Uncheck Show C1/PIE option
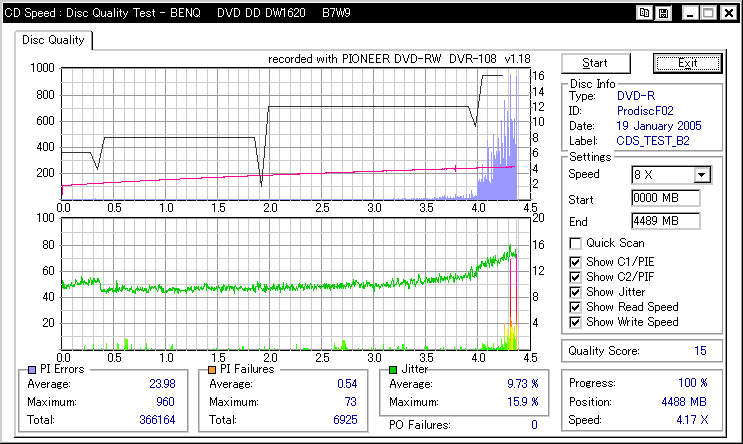Viewport: 743px width, 444px height. (575, 260)
